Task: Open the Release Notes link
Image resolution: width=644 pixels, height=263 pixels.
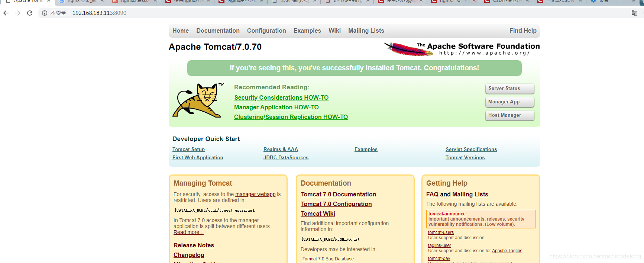Action: click(194, 245)
